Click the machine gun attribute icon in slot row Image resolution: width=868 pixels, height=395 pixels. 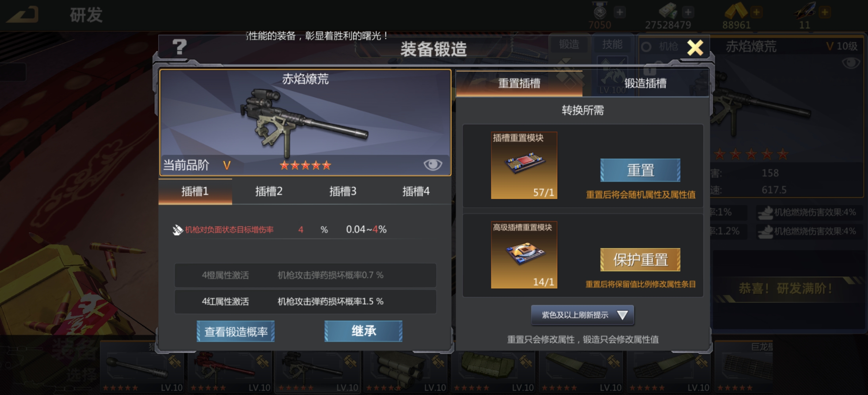point(178,230)
